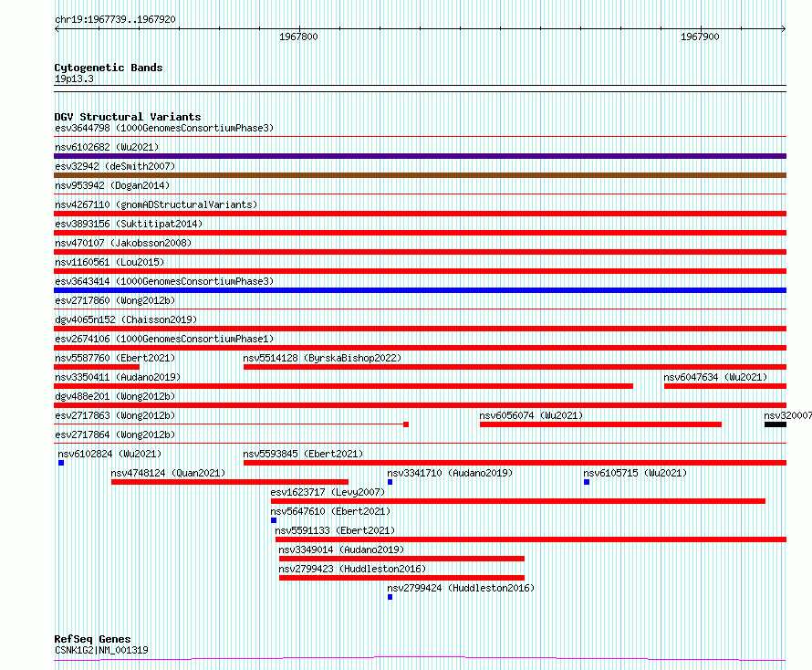Click esv1623717 (Levy2007) variant label
This screenshot has width=812, height=670.
[x=328, y=492]
